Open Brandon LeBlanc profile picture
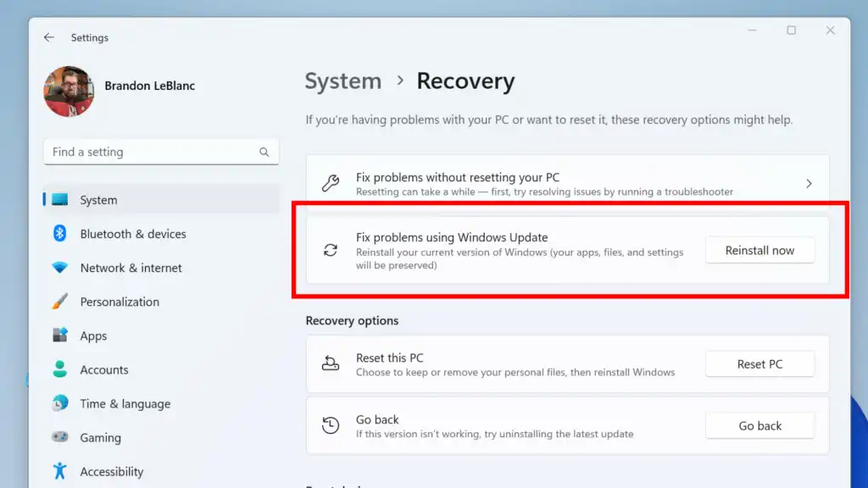The image size is (868, 488). (x=69, y=91)
